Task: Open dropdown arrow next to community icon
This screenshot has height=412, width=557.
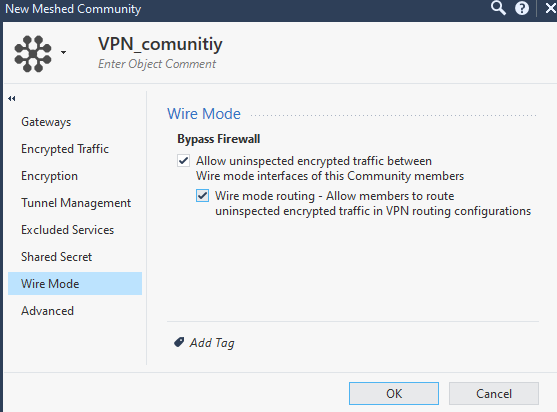Action: (x=63, y=53)
